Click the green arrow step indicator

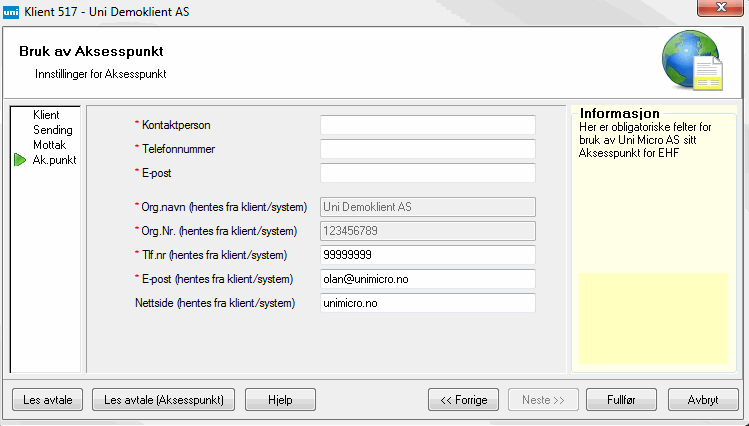(20, 160)
